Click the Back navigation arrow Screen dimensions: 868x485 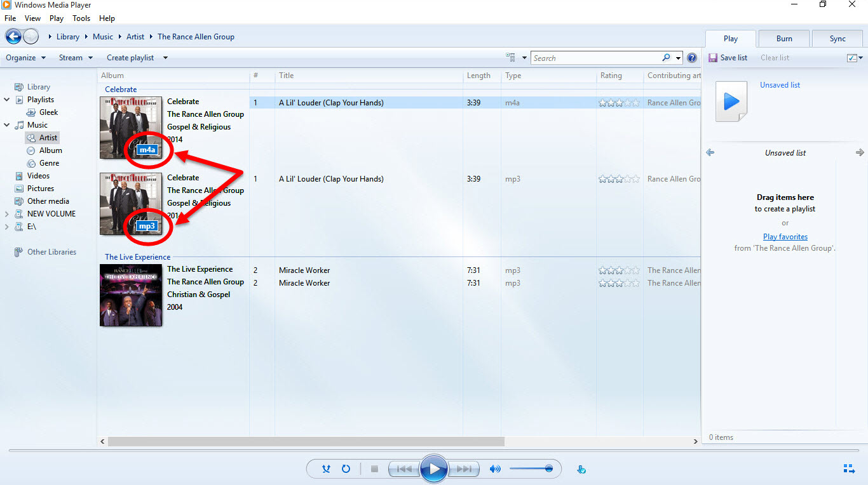point(13,37)
